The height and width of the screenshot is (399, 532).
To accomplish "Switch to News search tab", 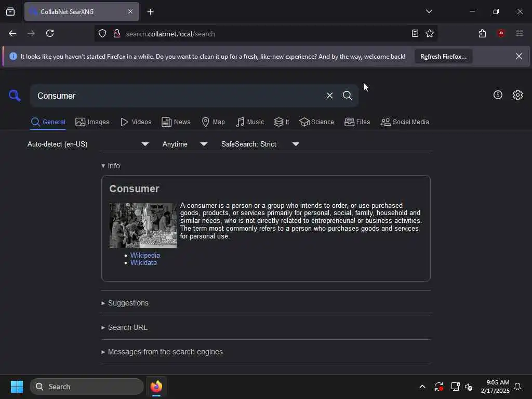I will pyautogui.click(x=176, y=122).
